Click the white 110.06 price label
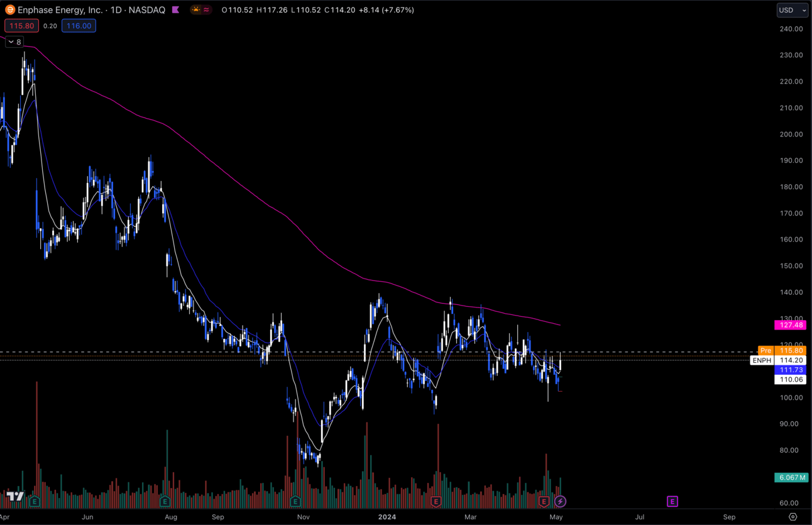 [x=790, y=380]
